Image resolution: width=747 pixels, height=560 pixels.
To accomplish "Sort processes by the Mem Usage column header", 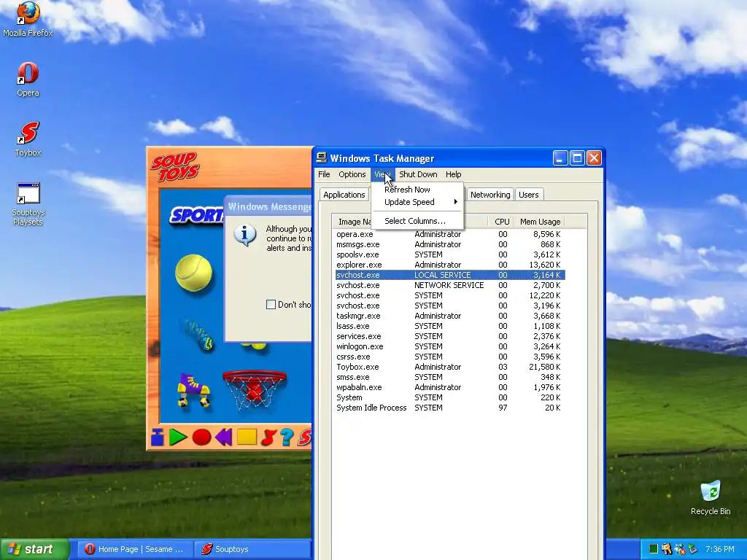I will [539, 222].
